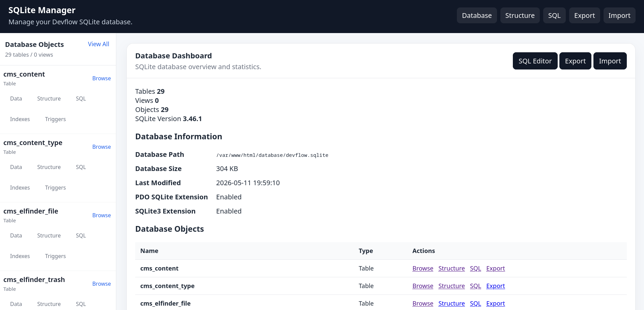Viewport: 644px width, 310px height.
Task: Open SQL tab for sidebar cms_elfinder_trash
Action: tap(81, 304)
